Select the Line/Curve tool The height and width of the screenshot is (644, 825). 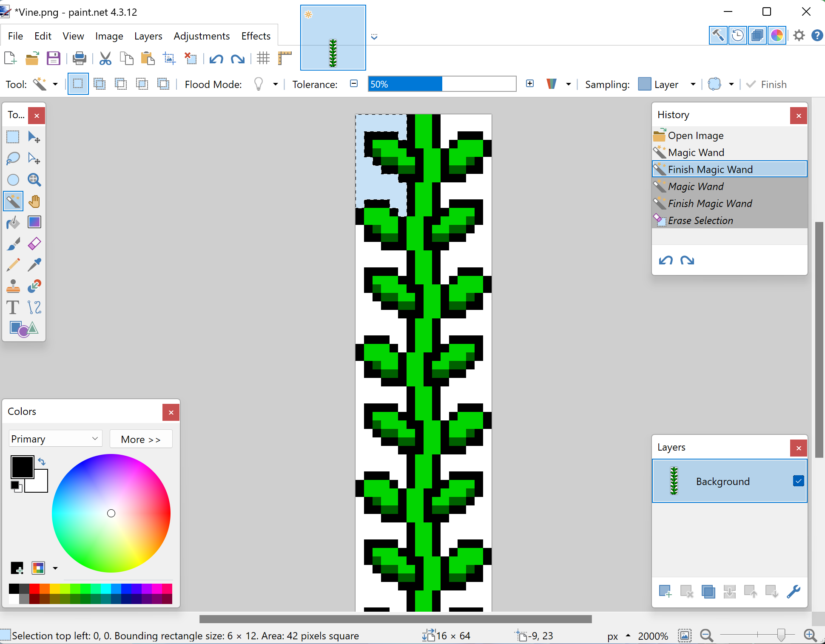click(34, 307)
